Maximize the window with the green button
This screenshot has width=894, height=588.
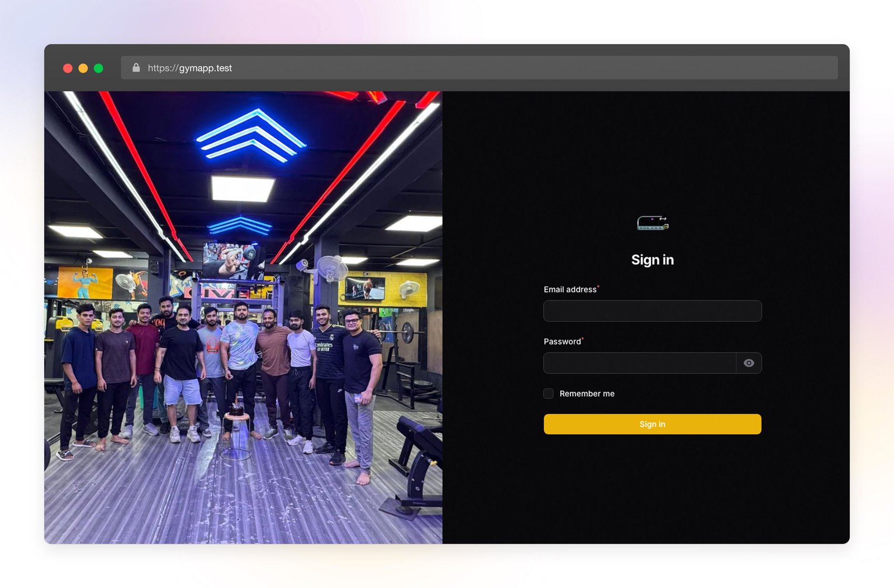[x=99, y=68]
